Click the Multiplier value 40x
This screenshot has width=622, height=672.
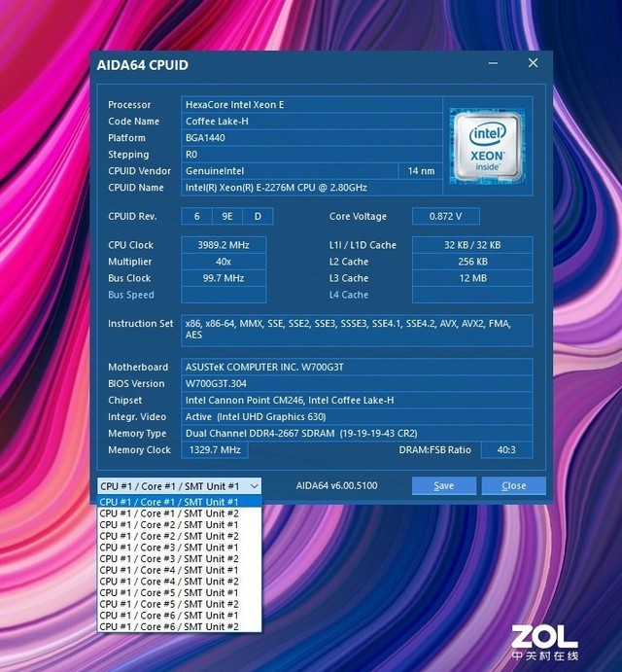224,262
